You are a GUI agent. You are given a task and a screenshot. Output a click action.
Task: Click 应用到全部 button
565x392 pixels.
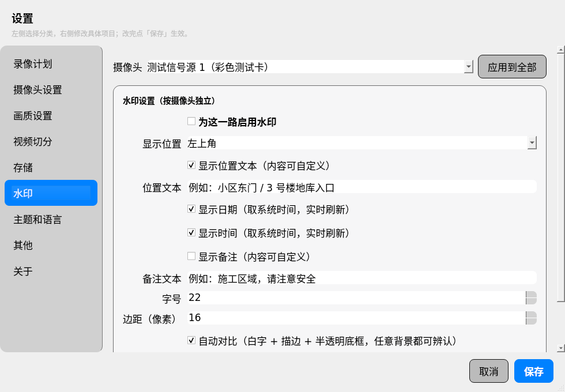pyautogui.click(x=512, y=67)
